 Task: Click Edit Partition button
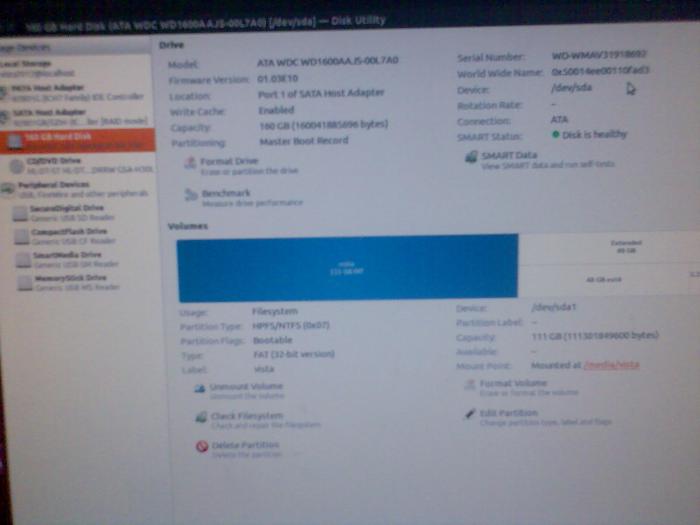[538, 417]
